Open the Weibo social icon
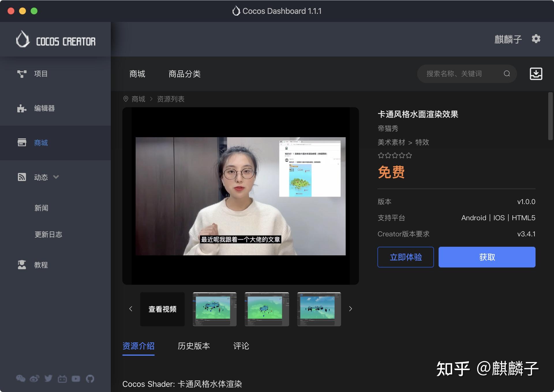The height and width of the screenshot is (392, 554). pos(35,378)
